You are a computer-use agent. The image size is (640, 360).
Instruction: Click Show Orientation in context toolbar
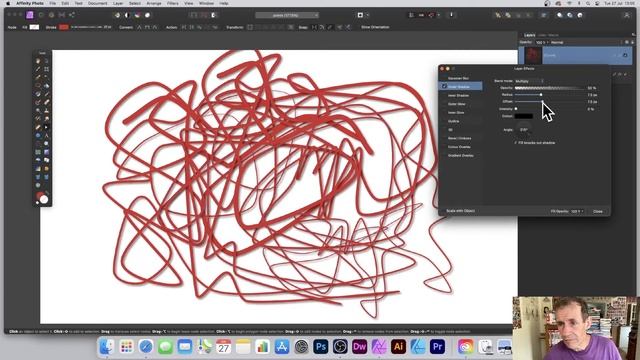[375, 27]
